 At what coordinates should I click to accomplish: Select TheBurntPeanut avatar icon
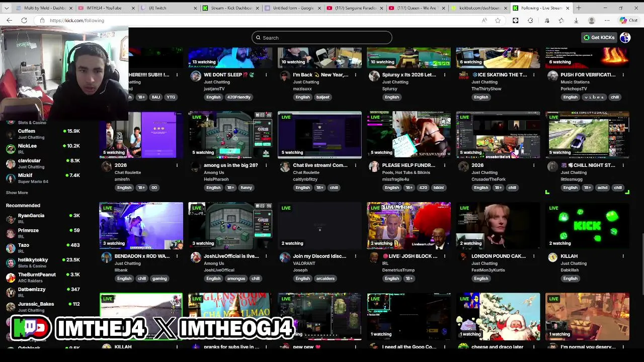[x=11, y=278]
